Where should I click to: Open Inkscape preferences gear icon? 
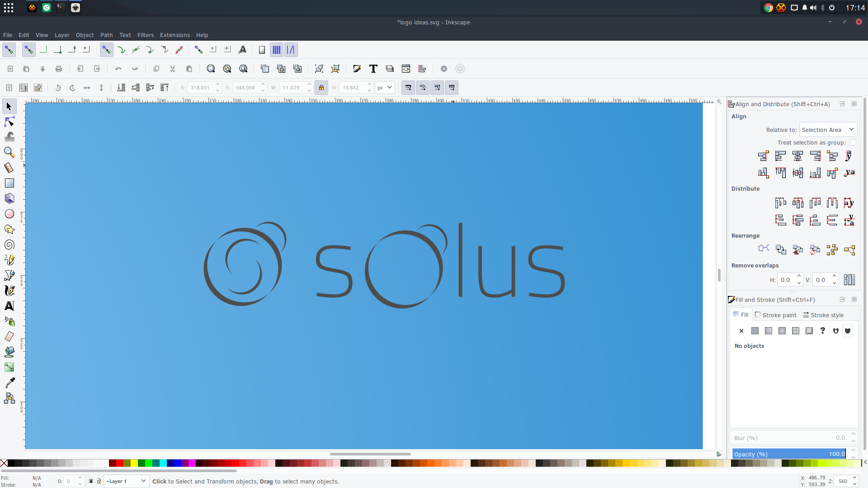[x=444, y=69]
